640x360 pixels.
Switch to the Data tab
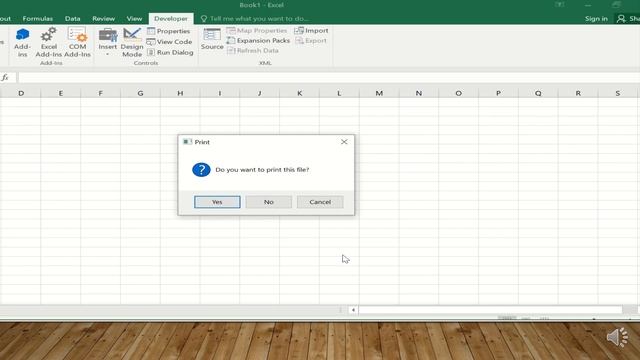click(72, 19)
